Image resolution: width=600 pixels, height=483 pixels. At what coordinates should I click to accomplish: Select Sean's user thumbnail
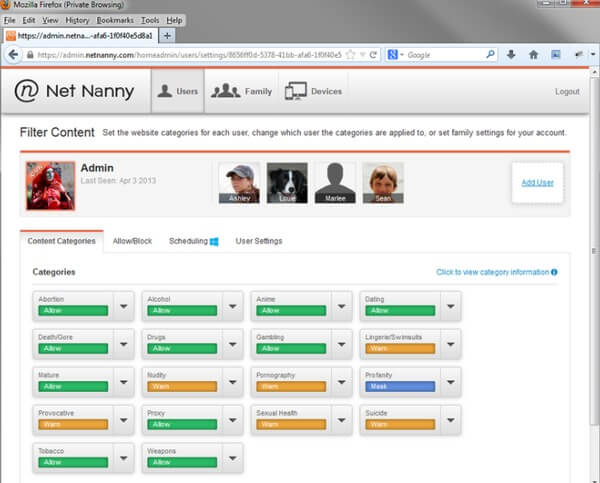pyautogui.click(x=383, y=183)
